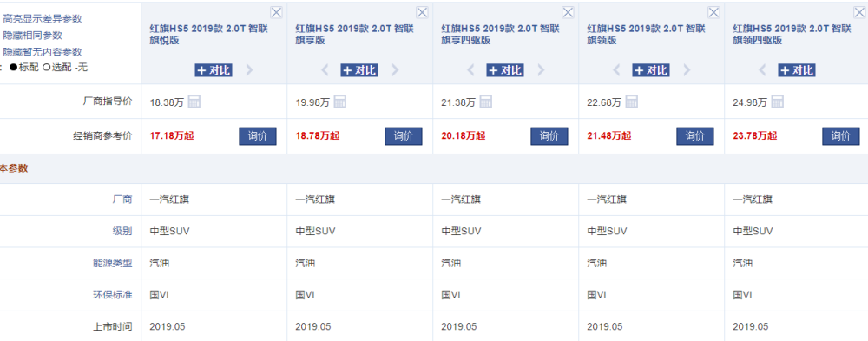Toggle 高亮显示差异参数 option
Screen dimensions: 868x341
coord(42,18)
